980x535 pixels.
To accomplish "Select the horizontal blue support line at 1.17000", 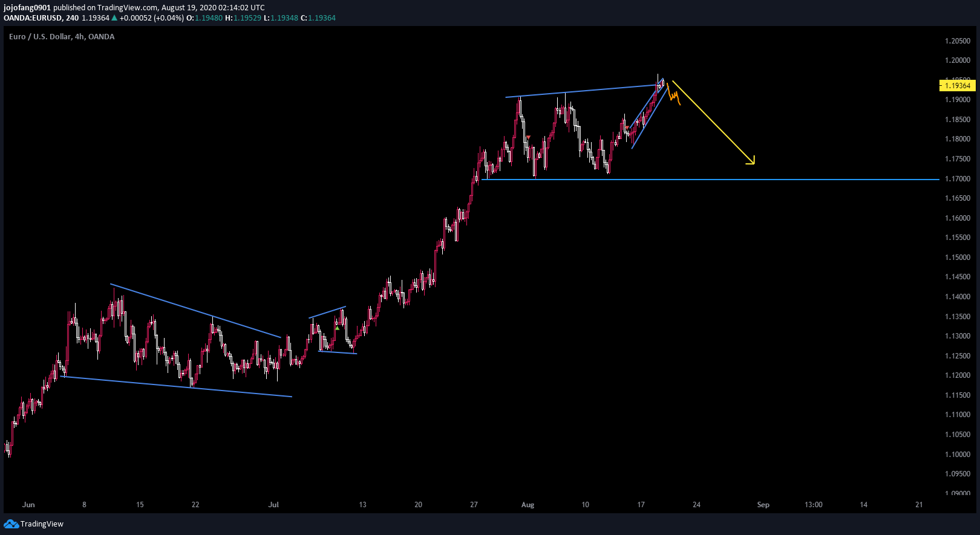I will [x=711, y=180].
